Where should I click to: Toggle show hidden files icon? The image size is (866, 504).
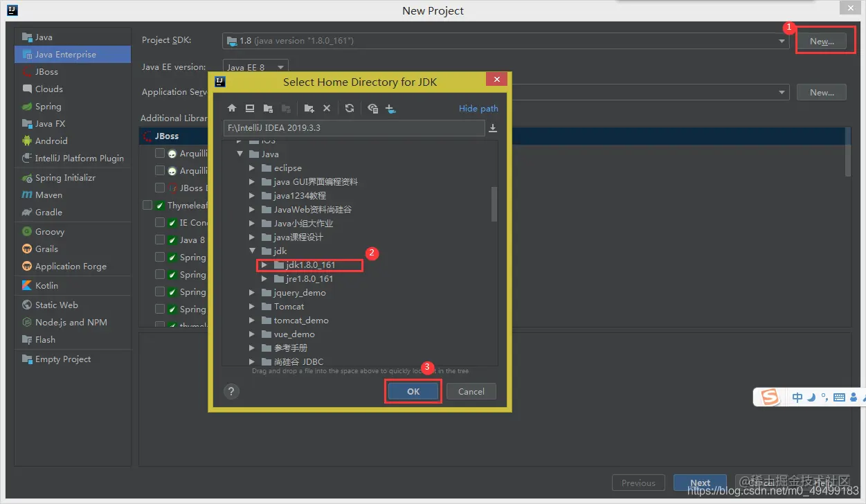point(372,109)
